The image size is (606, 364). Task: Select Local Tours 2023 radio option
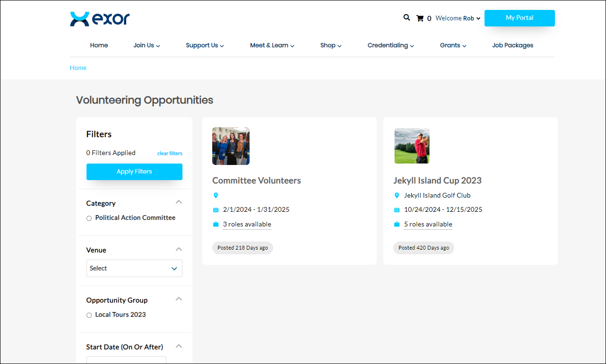click(89, 315)
